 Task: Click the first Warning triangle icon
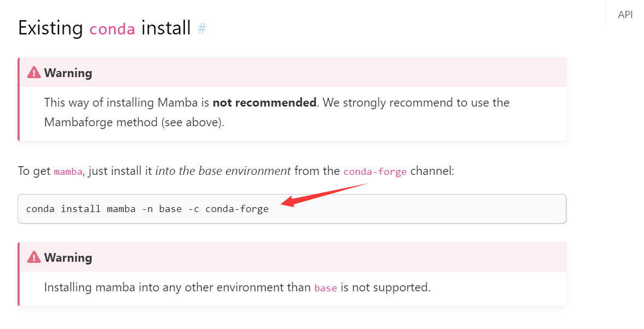click(x=34, y=72)
